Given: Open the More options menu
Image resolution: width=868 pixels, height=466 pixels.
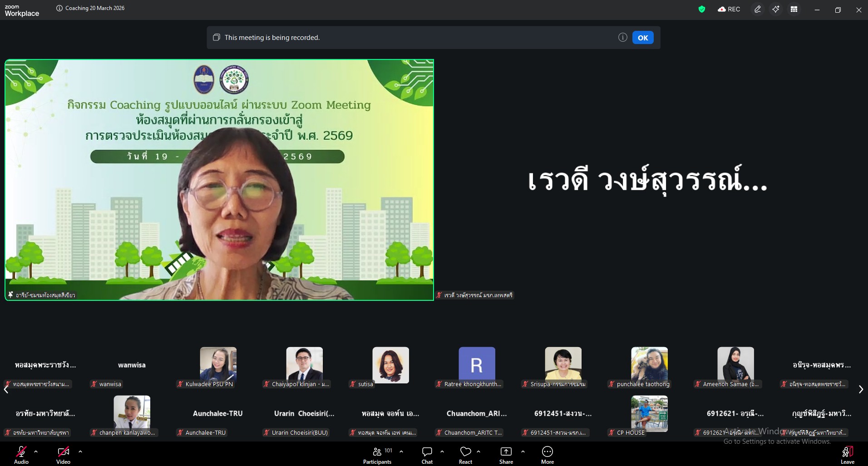Looking at the screenshot, I should [547, 455].
